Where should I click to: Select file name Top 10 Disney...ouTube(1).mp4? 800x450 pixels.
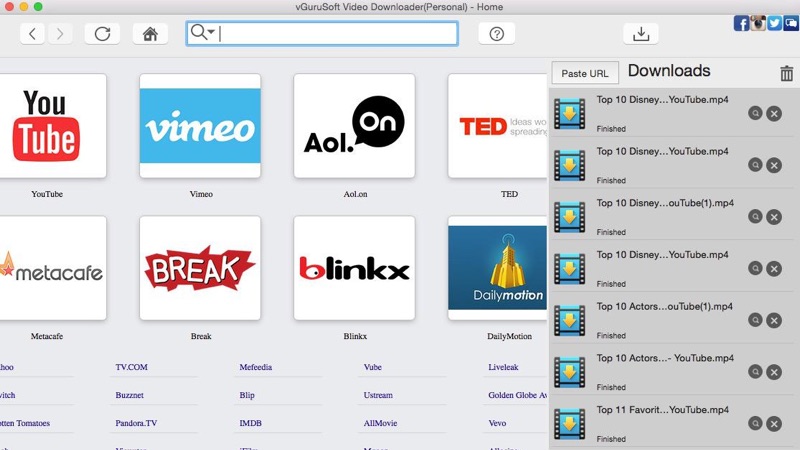click(x=665, y=203)
